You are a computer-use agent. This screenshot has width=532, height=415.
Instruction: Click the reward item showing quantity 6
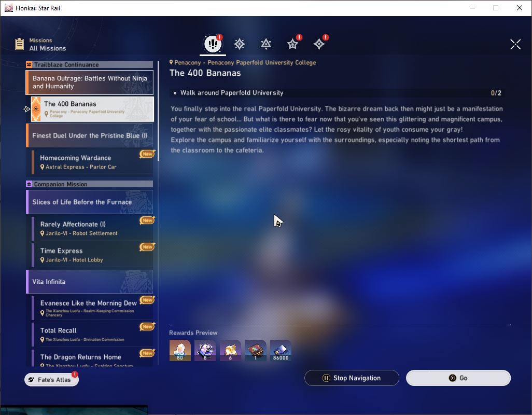click(x=230, y=351)
